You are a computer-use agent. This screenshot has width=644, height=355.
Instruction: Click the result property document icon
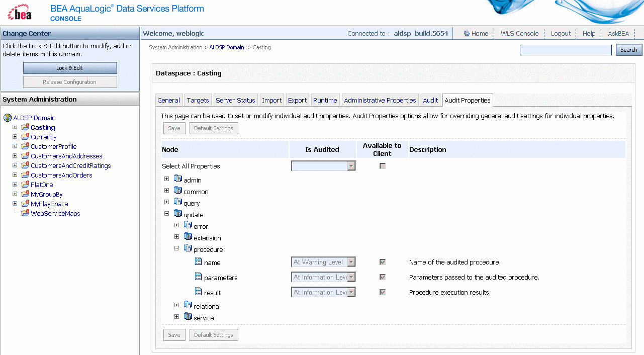pyautogui.click(x=199, y=291)
